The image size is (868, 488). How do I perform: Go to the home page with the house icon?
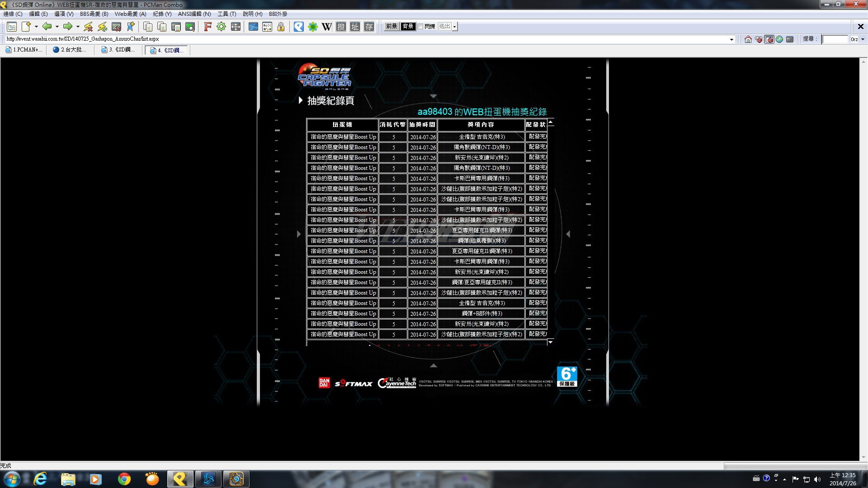coord(748,39)
